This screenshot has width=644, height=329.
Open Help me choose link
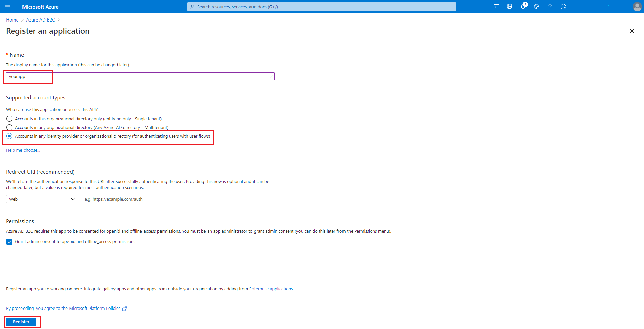point(23,150)
